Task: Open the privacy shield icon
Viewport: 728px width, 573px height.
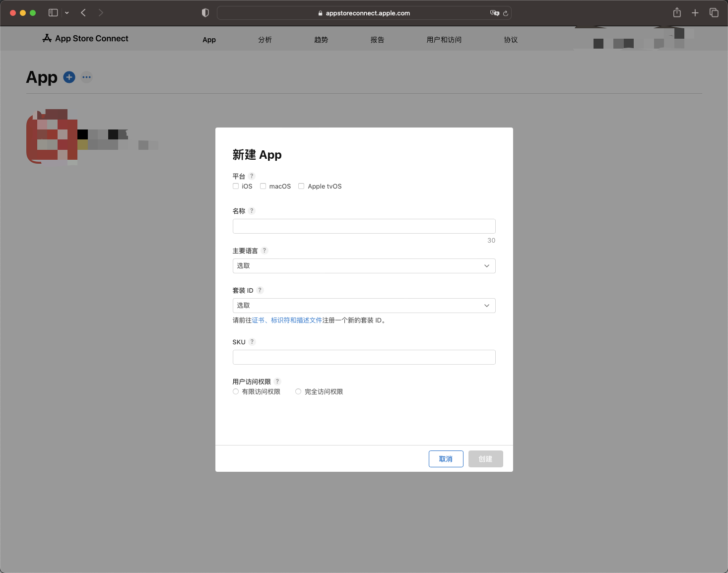Action: point(205,13)
